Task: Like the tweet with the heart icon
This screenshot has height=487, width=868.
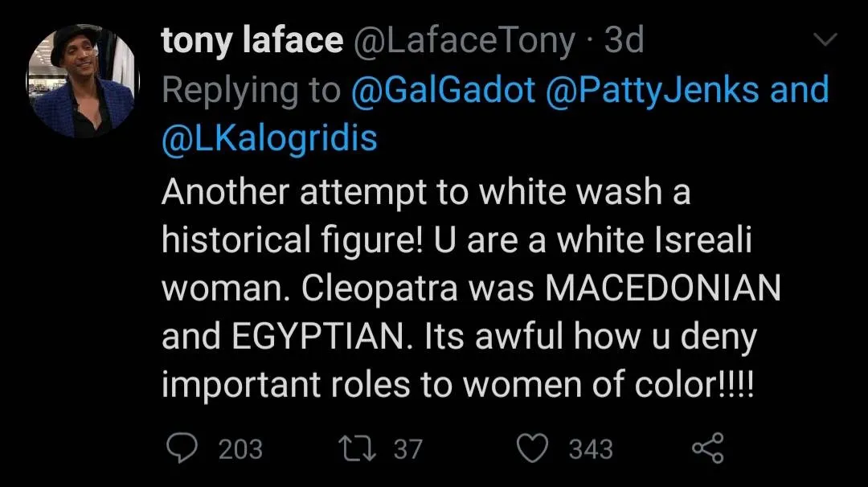Action: pyautogui.click(x=530, y=448)
